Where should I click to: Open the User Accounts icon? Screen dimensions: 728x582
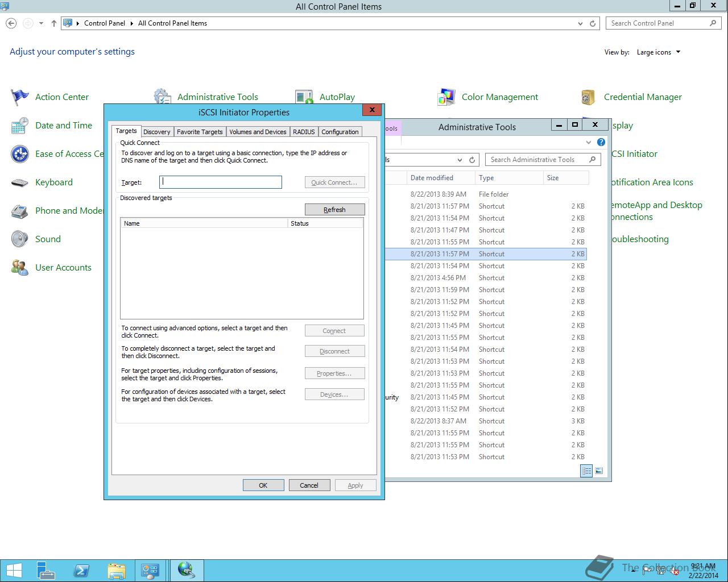pos(20,268)
